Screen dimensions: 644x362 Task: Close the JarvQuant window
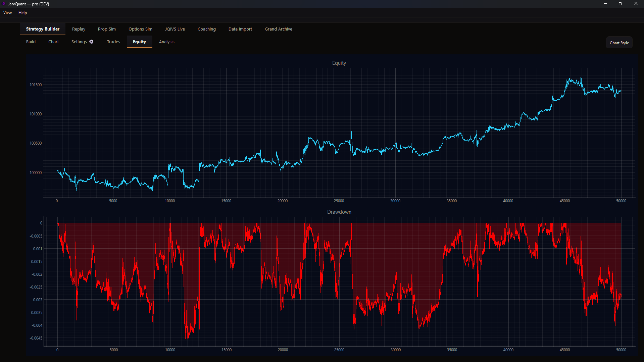636,4
